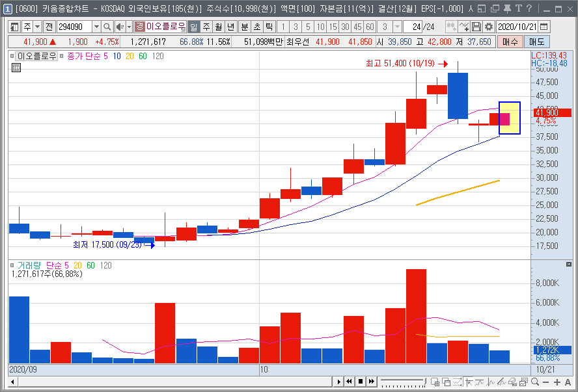The image size is (578, 392).
Task: Click the dotted range chart icon at bottom
Action: (x=458, y=382)
